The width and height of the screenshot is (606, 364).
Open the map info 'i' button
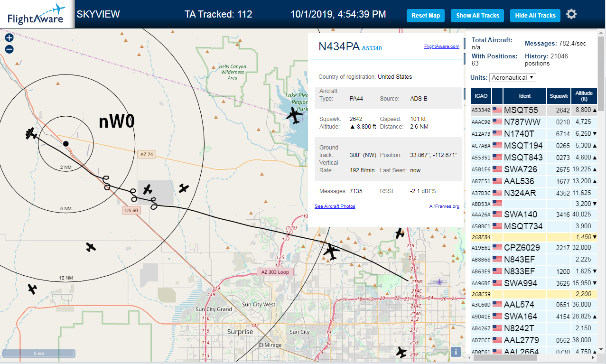[455, 352]
